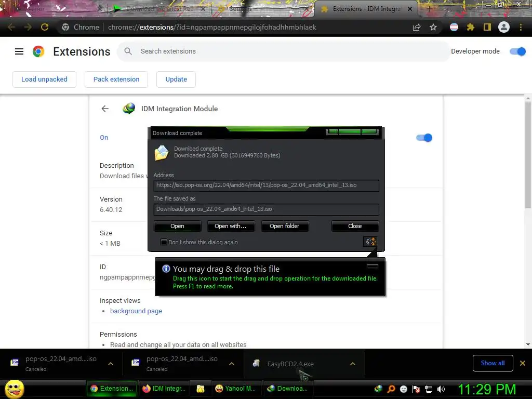The height and width of the screenshot is (399, 532).
Task: Open the volume speaker tray icon
Action: [x=441, y=389]
